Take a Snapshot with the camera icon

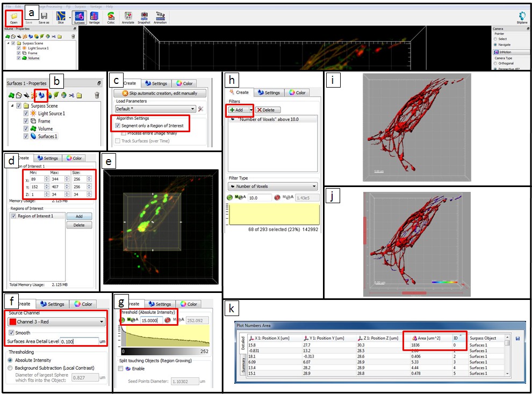coord(144,17)
